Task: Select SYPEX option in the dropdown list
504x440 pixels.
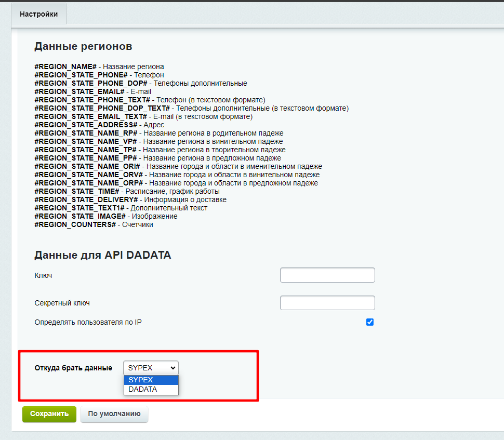Action: point(151,380)
